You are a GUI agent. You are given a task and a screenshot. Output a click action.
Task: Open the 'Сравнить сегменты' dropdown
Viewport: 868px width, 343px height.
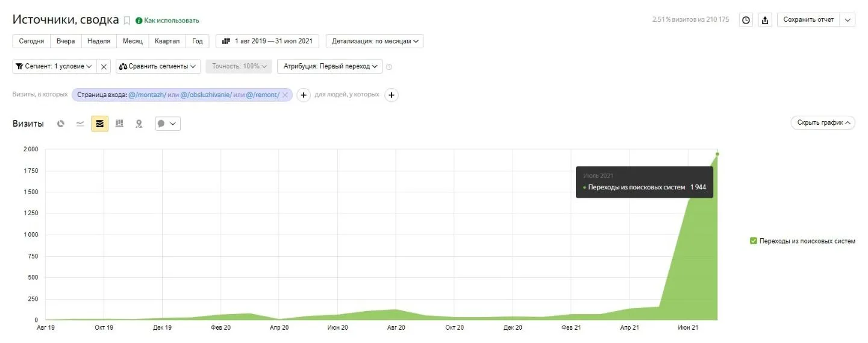click(158, 66)
